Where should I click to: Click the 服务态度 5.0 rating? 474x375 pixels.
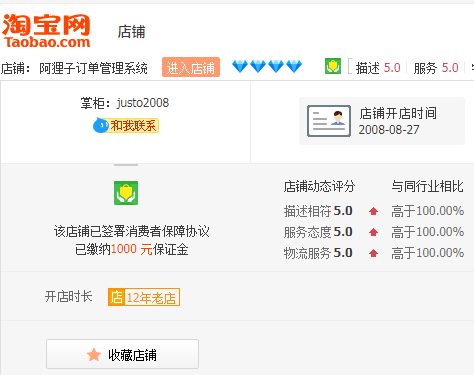318,232
